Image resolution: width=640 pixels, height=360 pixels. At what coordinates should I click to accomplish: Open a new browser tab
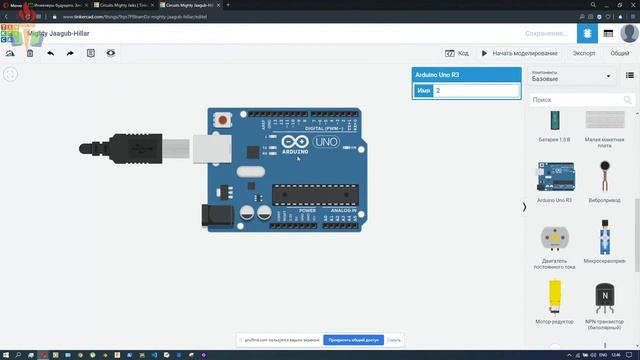pyautogui.click(x=228, y=5)
